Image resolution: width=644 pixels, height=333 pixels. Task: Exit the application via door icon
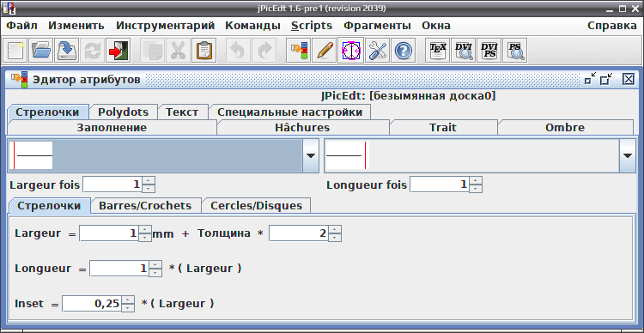(118, 51)
